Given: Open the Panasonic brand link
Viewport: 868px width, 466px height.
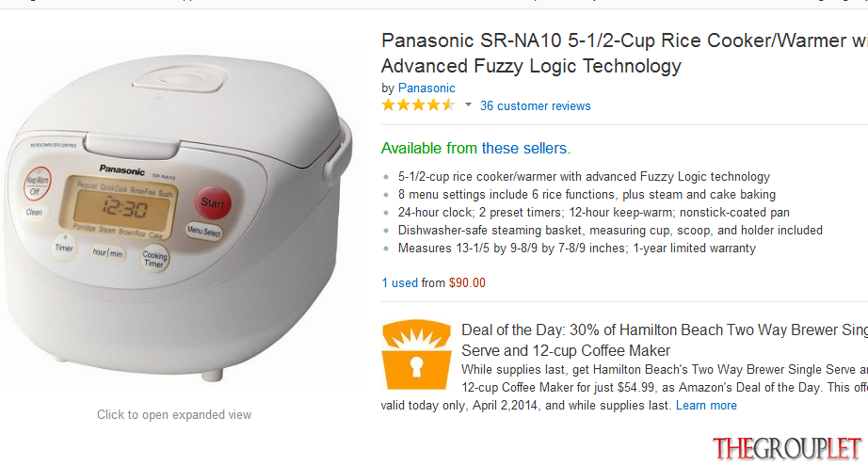Looking at the screenshot, I should [426, 88].
